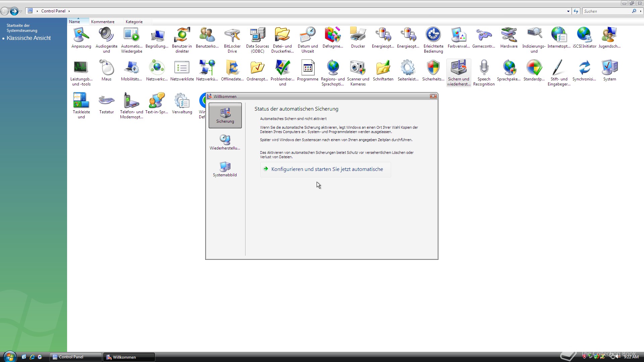Open Scanner und Kameras icon

(358, 73)
